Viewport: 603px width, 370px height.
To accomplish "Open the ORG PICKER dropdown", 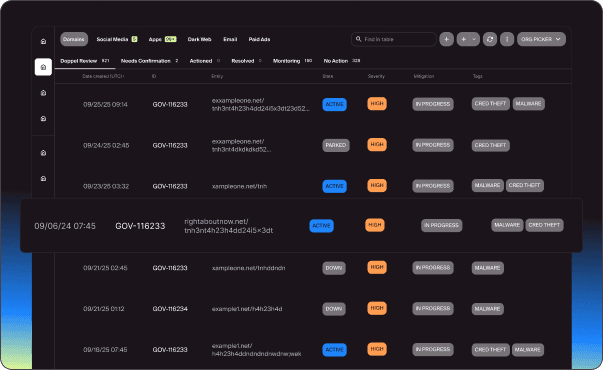I will (x=541, y=39).
